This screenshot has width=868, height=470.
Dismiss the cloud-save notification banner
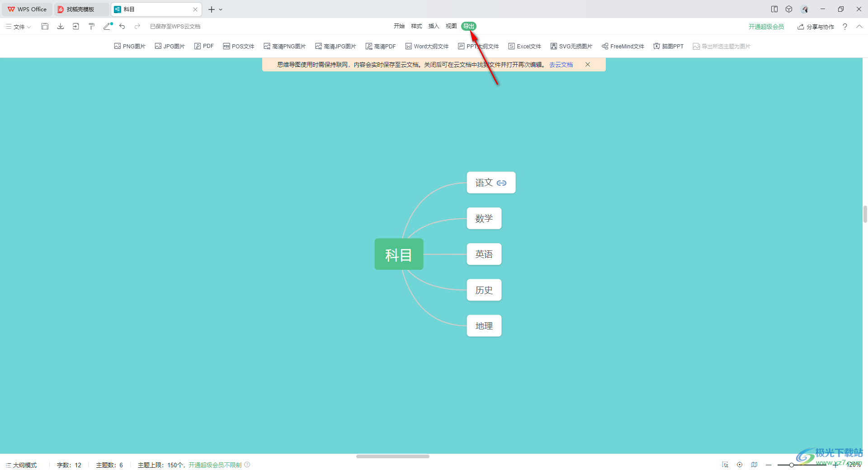click(588, 65)
